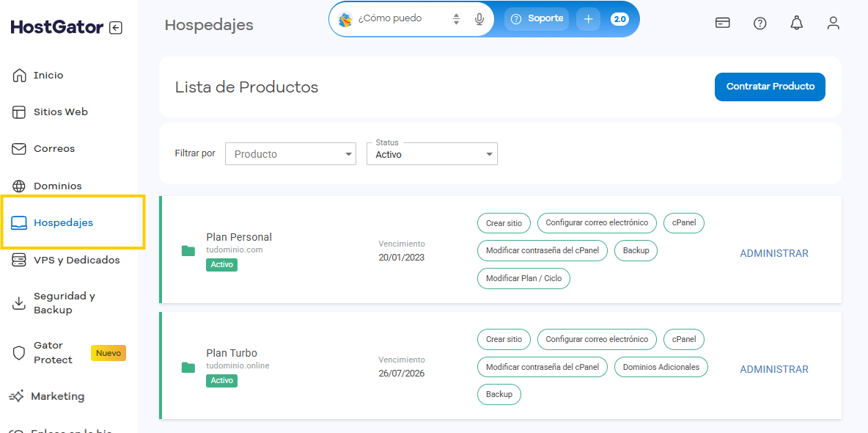The width and height of the screenshot is (868, 433).
Task: Click the Plan Personal product name
Action: [239, 237]
